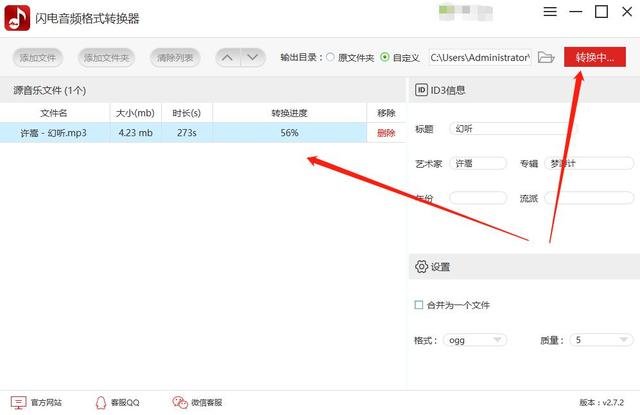Click the 专辑 input field
Screen dimensions: 640x415
click(x=589, y=164)
